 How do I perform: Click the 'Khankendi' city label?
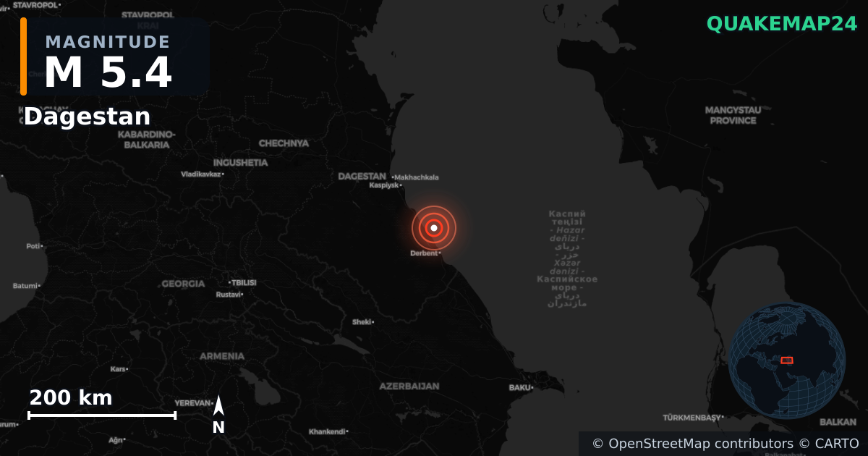click(328, 431)
